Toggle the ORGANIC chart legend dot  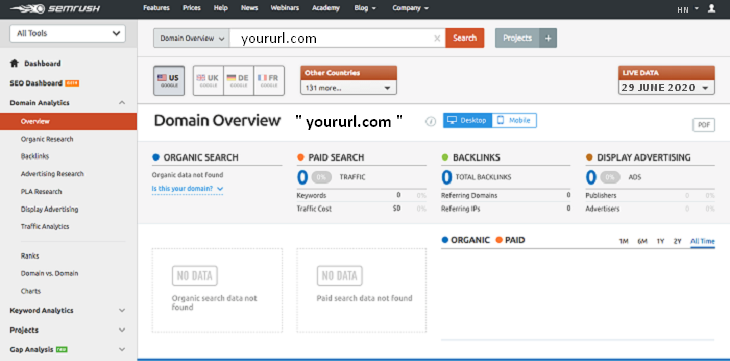445,240
